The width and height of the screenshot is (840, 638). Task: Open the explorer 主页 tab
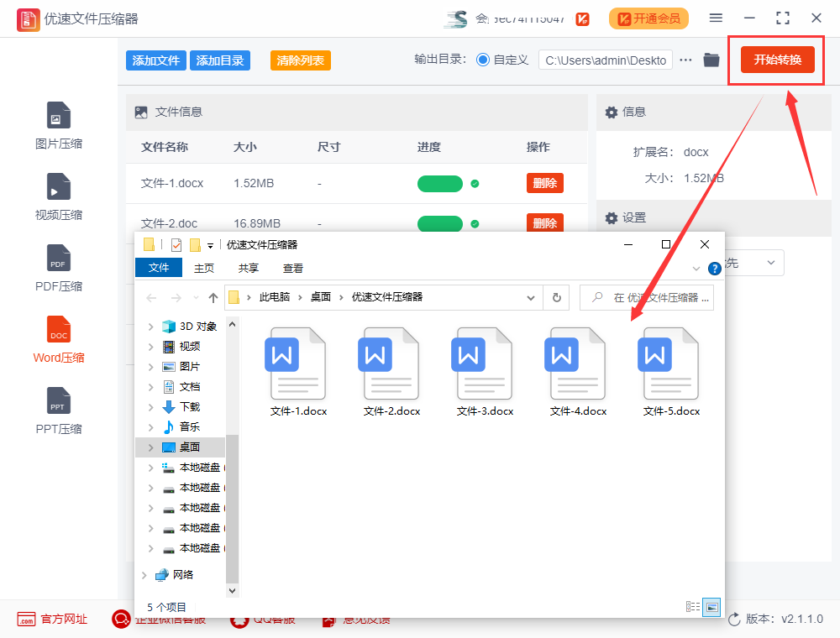[x=203, y=268]
